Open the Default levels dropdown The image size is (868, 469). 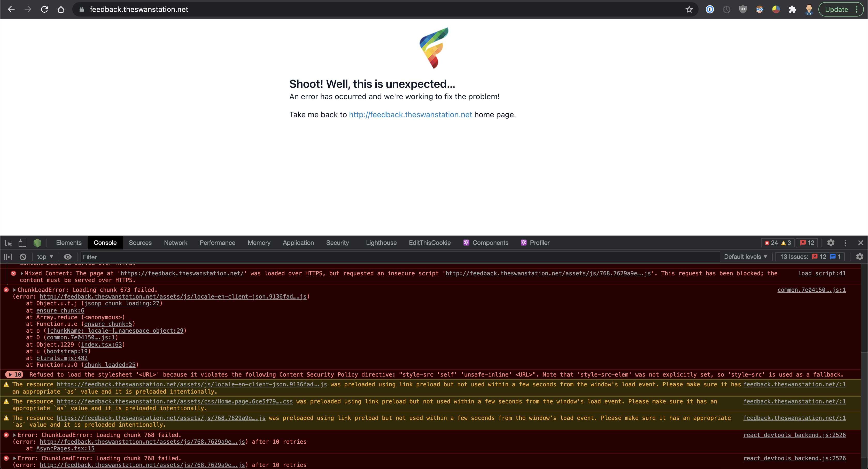(745, 257)
